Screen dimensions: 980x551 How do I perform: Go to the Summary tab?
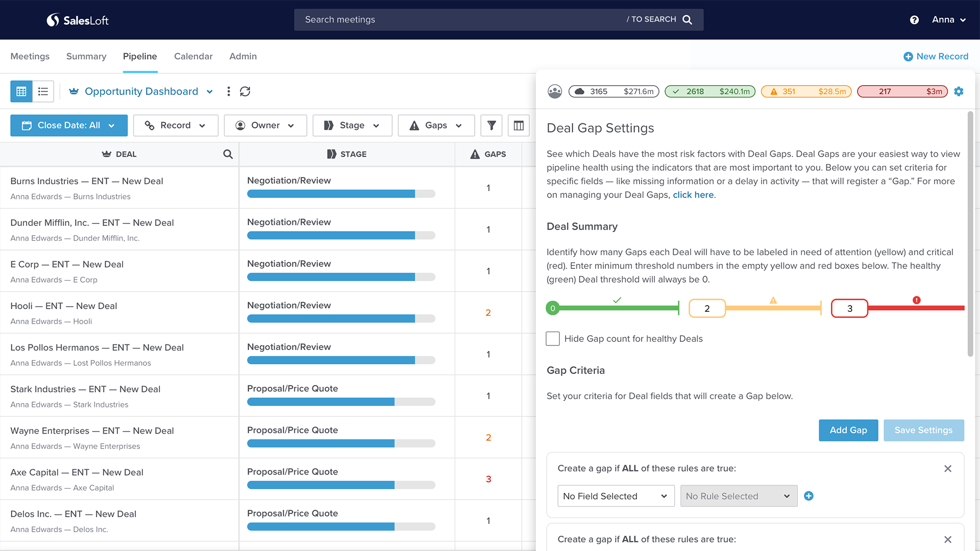86,57
